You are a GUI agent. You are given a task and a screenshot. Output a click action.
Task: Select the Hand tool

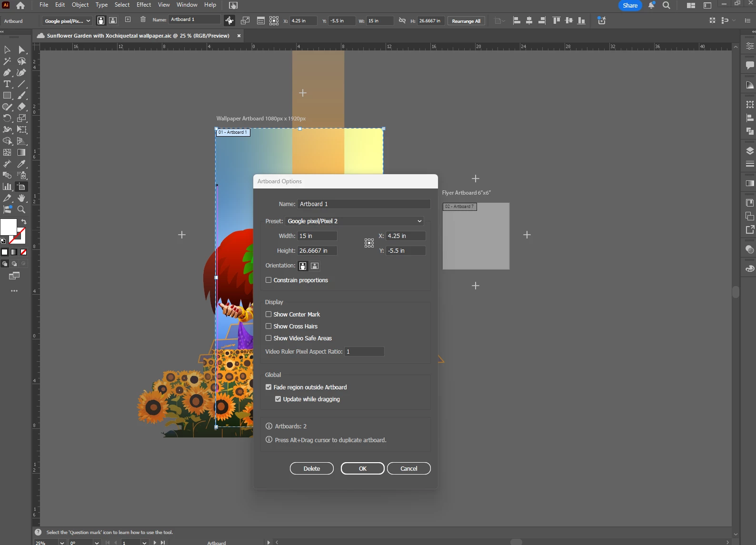(21, 198)
